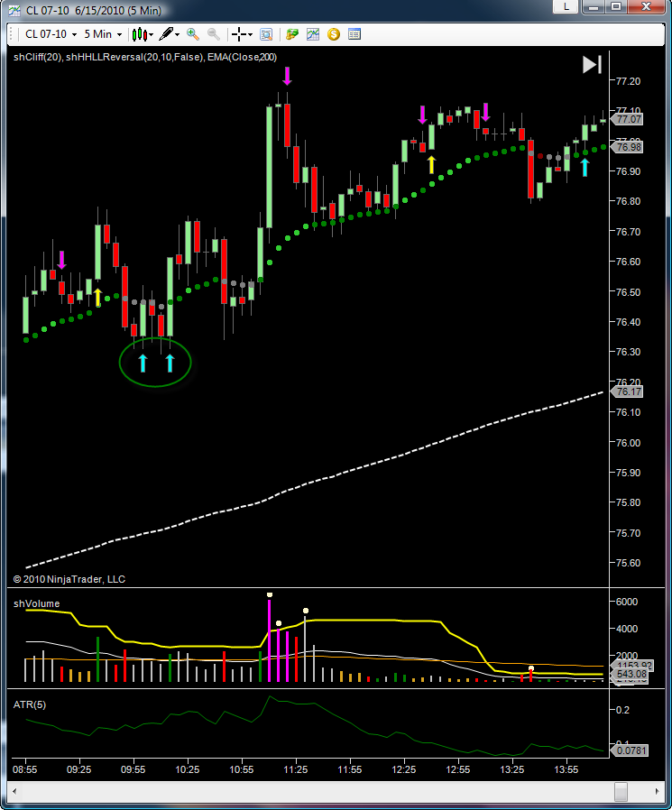
Task: Maximize the chart window
Action: pyautogui.click(x=616, y=6)
